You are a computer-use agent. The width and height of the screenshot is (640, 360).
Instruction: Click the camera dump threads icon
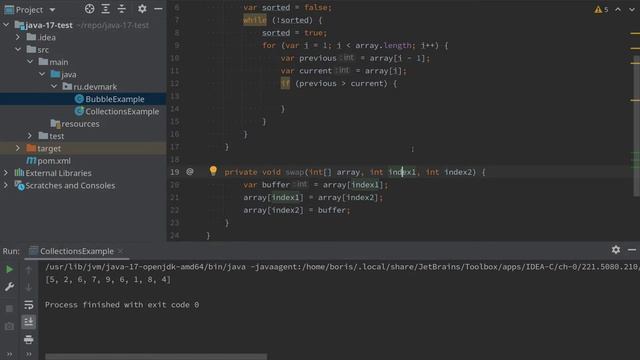pos(9,326)
